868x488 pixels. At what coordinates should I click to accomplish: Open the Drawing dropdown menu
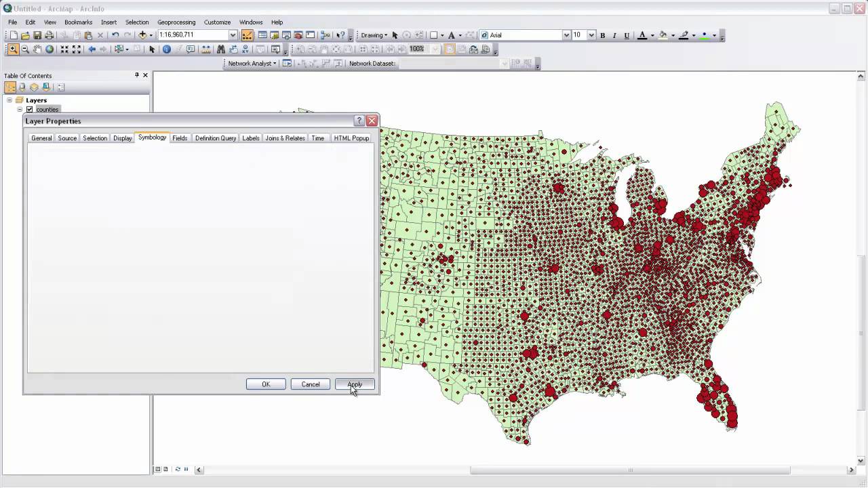(374, 35)
